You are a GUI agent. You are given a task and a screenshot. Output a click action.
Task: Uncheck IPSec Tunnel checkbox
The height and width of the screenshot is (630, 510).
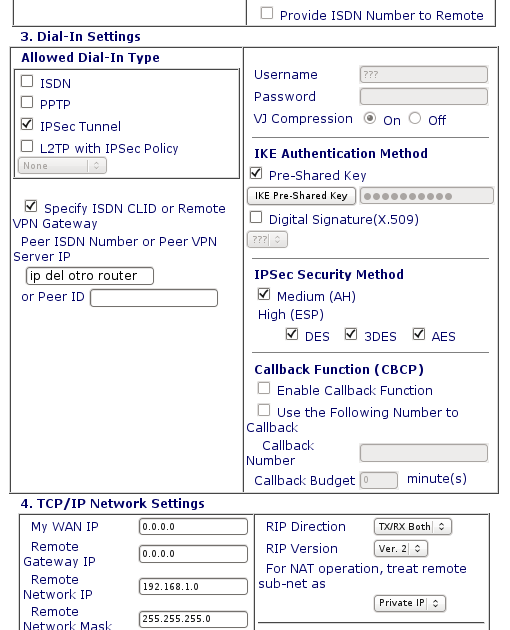pos(27,124)
